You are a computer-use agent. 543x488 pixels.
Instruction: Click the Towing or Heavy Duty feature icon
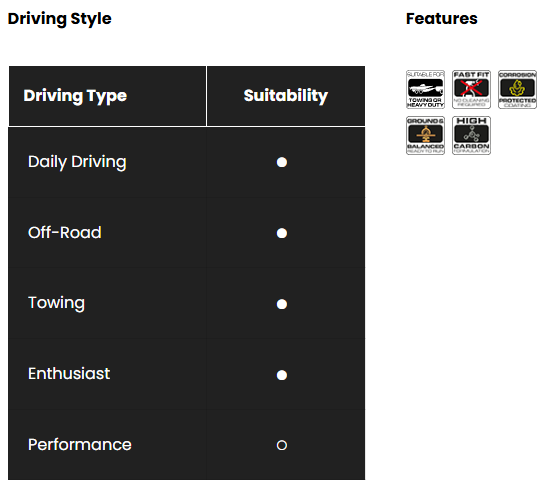(425, 89)
